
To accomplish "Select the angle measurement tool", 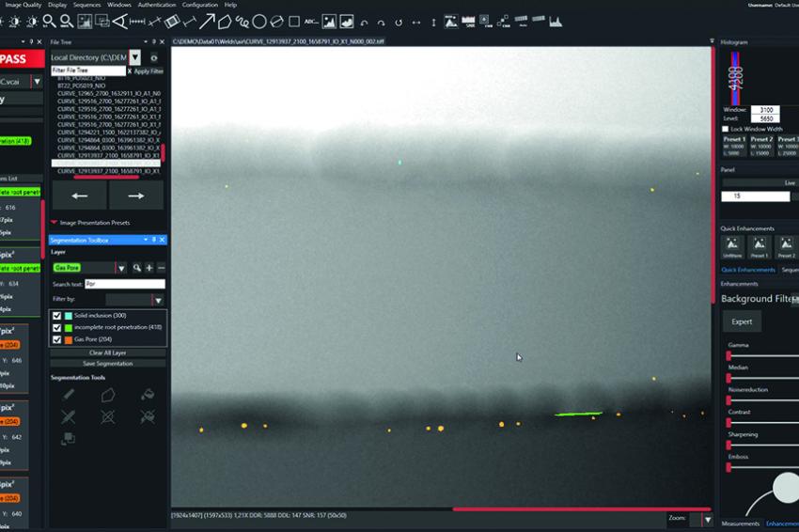I will (x=119, y=22).
